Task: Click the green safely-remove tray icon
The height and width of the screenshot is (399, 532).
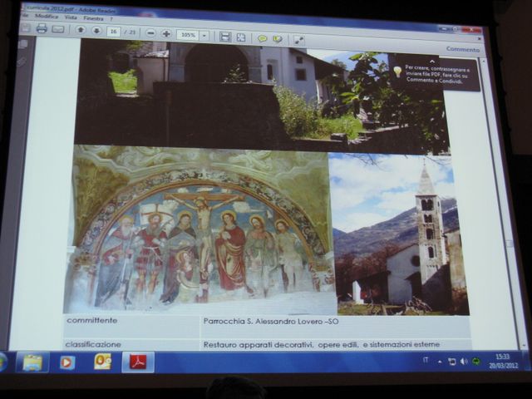Action: point(476,362)
